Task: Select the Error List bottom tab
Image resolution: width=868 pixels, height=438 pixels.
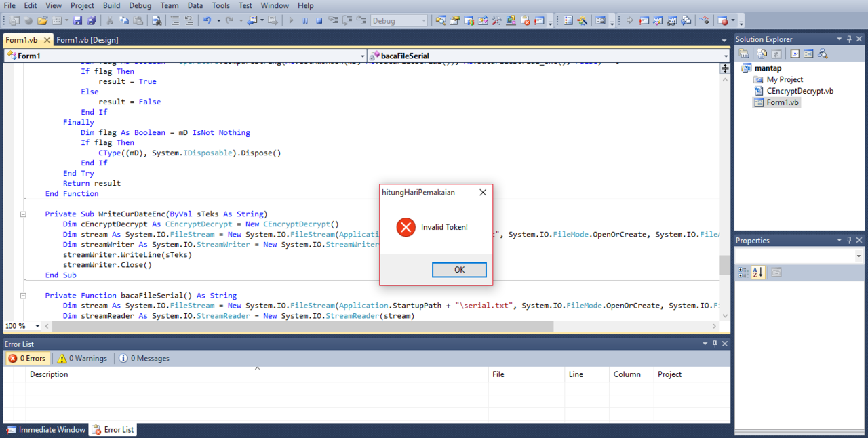Action: pos(113,429)
